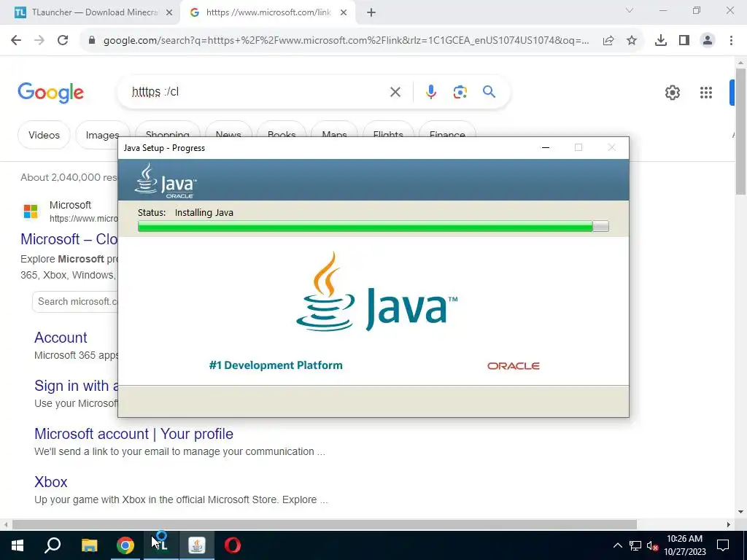Click the muted volume tray icon

coord(653,545)
